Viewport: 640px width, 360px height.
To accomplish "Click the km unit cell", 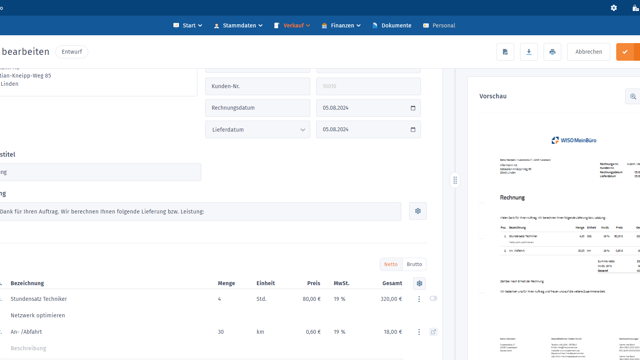I will (260, 332).
